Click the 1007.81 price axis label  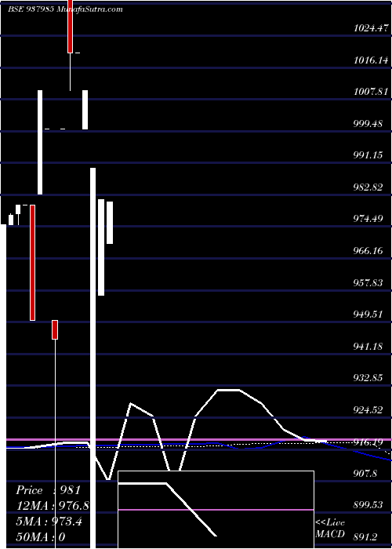pyautogui.click(x=371, y=92)
